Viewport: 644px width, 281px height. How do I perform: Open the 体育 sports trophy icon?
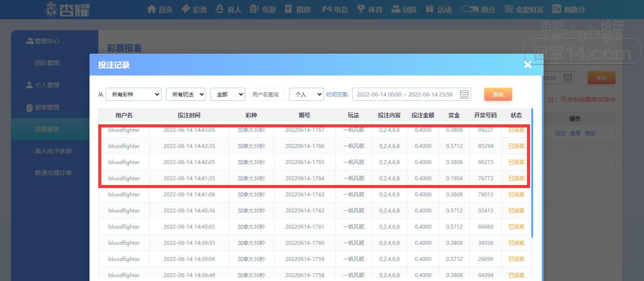point(361,9)
